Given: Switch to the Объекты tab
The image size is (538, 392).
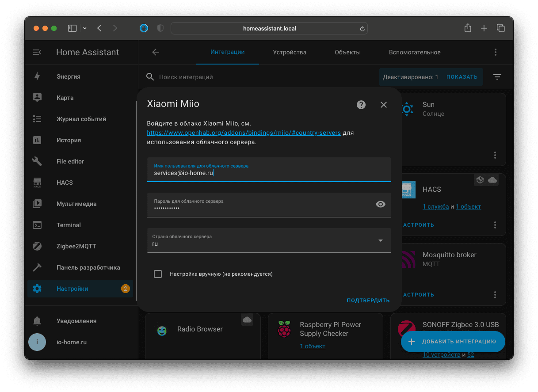Looking at the screenshot, I should click(x=347, y=52).
